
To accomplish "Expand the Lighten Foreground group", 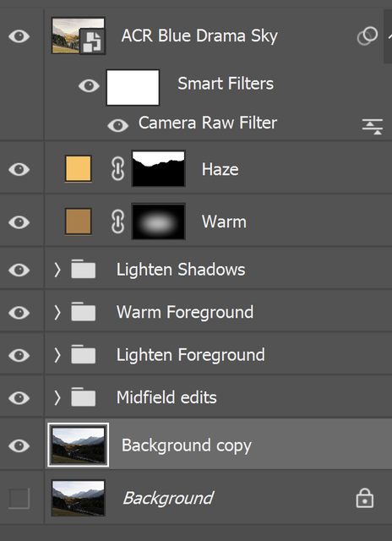I will [57, 355].
